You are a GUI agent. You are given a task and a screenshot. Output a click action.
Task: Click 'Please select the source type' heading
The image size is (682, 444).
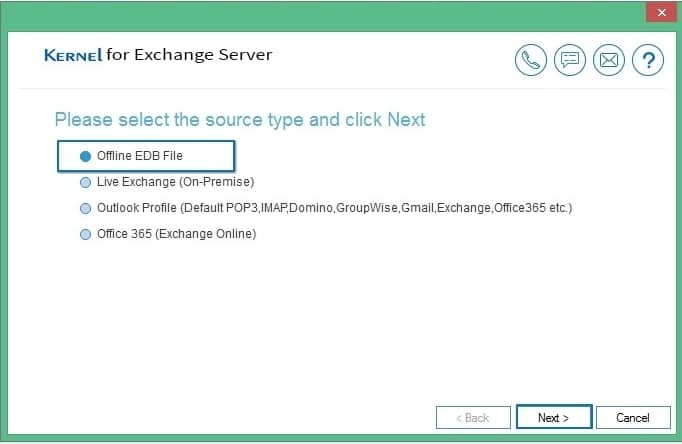(x=240, y=120)
